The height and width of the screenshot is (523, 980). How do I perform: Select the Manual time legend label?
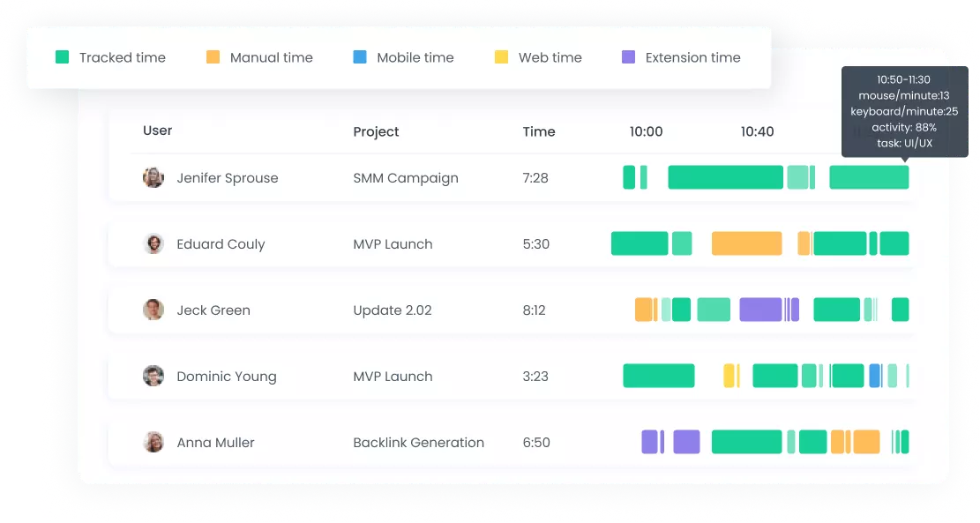tap(272, 57)
